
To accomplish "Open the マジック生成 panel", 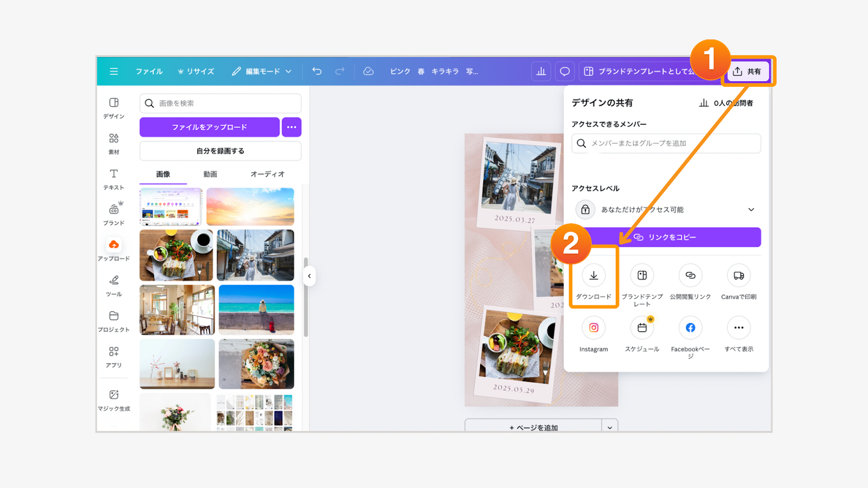I will pos(114,400).
